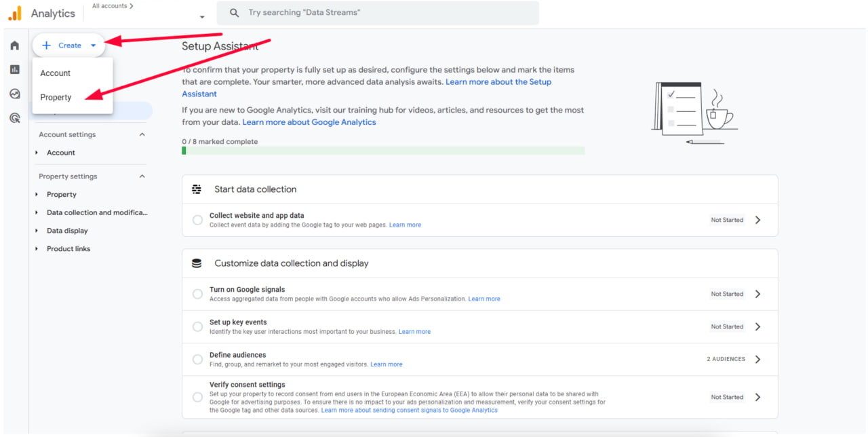Open Learn more link for Collect website data
Viewport: 868px width, 437px height.
pos(405,225)
